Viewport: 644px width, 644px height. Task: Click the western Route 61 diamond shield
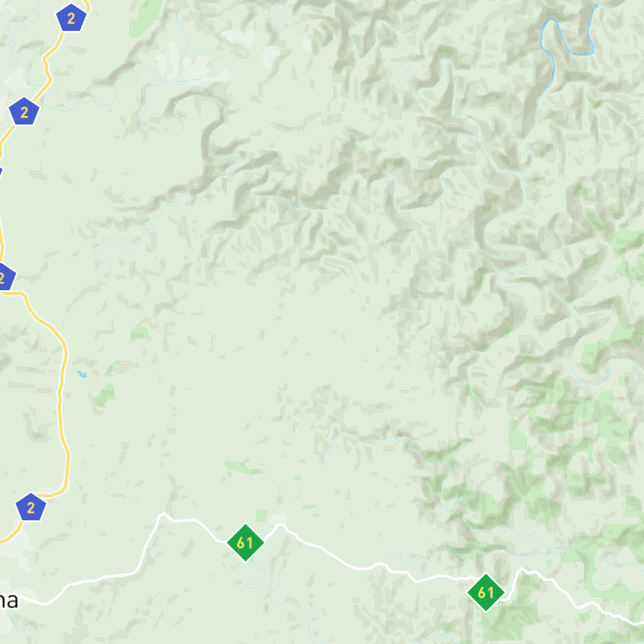246,543
